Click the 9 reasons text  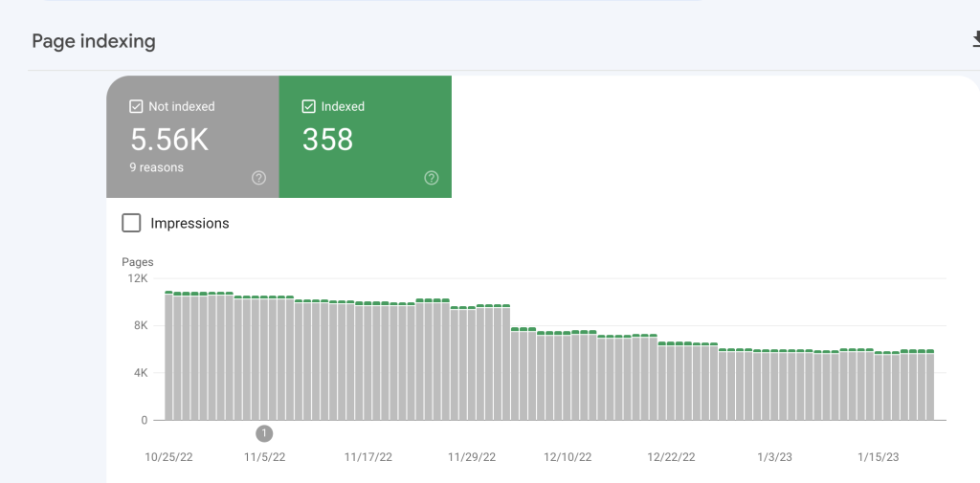click(x=157, y=167)
